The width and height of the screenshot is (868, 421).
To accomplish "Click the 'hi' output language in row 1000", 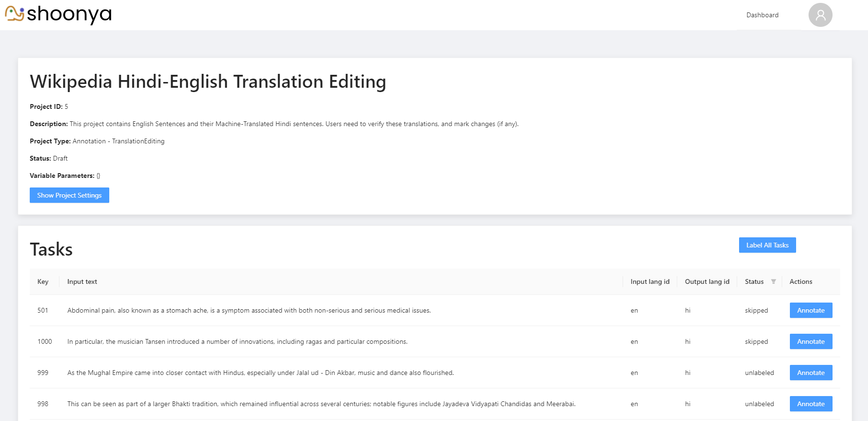I will pos(687,341).
